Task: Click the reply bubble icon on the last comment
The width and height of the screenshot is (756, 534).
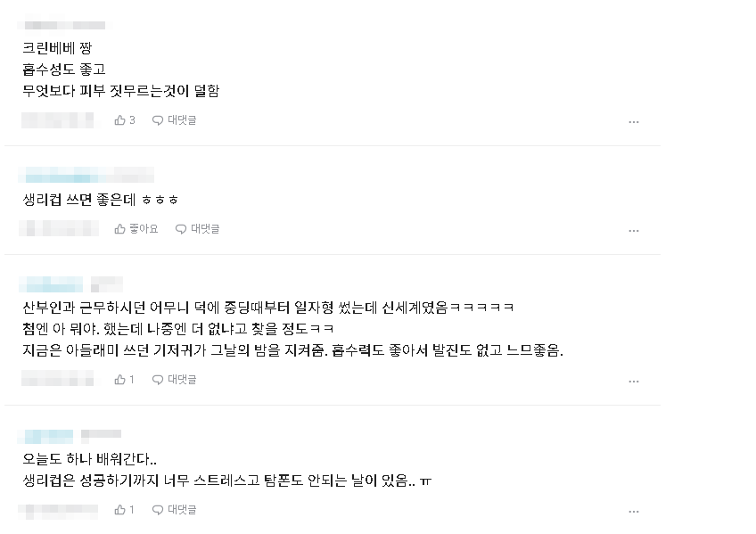Action: click(158, 510)
